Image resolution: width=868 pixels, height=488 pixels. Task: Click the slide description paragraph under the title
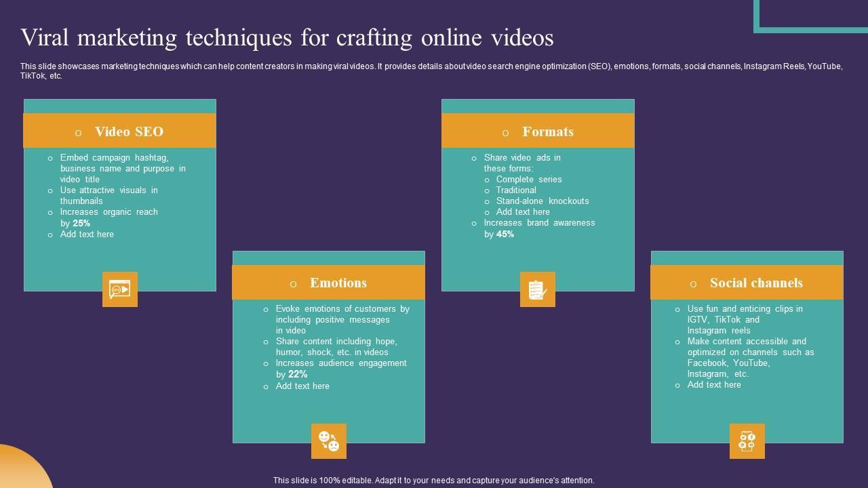point(431,71)
